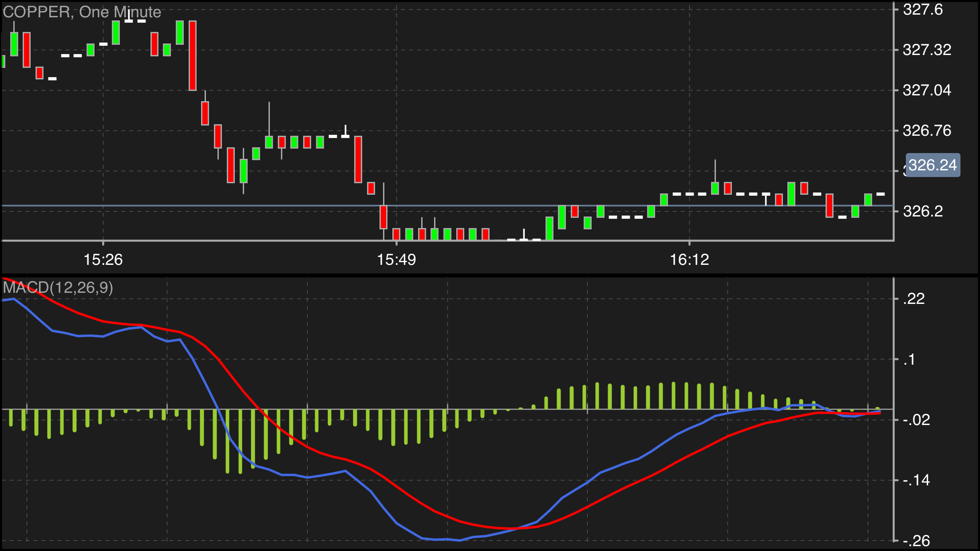This screenshot has height=551, width=980.
Task: Click the MACD(12,26,9) indicator label
Action: pyautogui.click(x=58, y=287)
